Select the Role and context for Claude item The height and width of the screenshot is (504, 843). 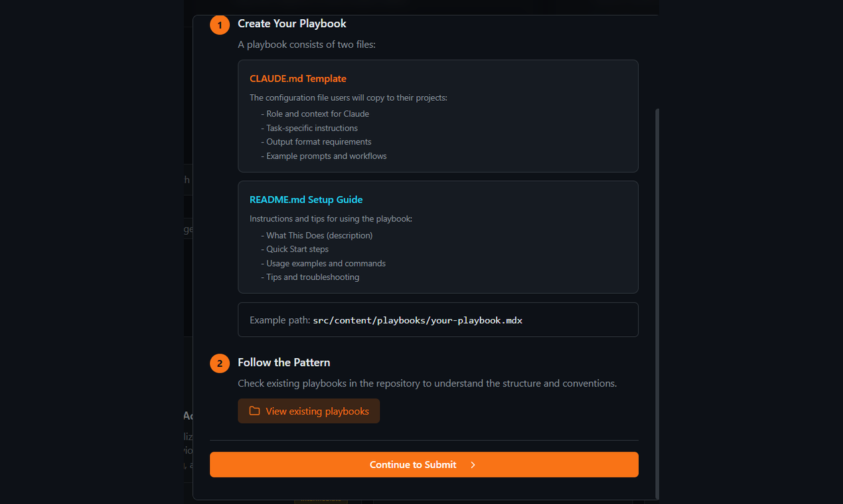coord(316,113)
